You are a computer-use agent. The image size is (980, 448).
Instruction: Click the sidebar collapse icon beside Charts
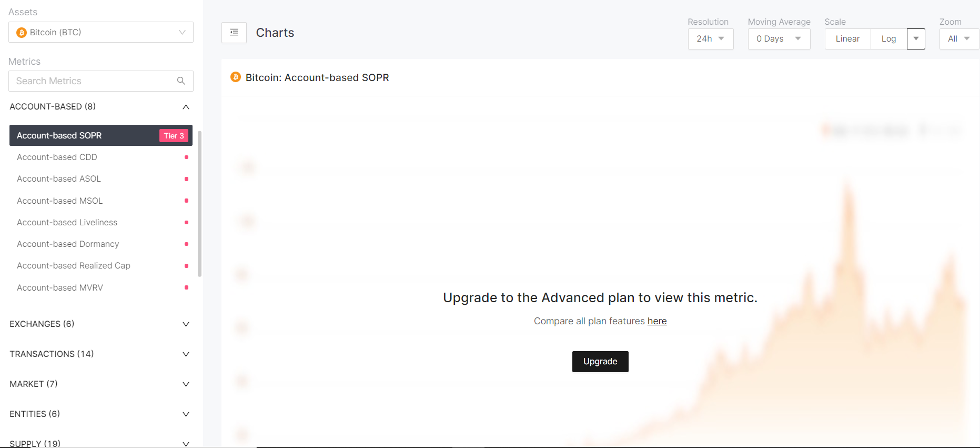(234, 33)
